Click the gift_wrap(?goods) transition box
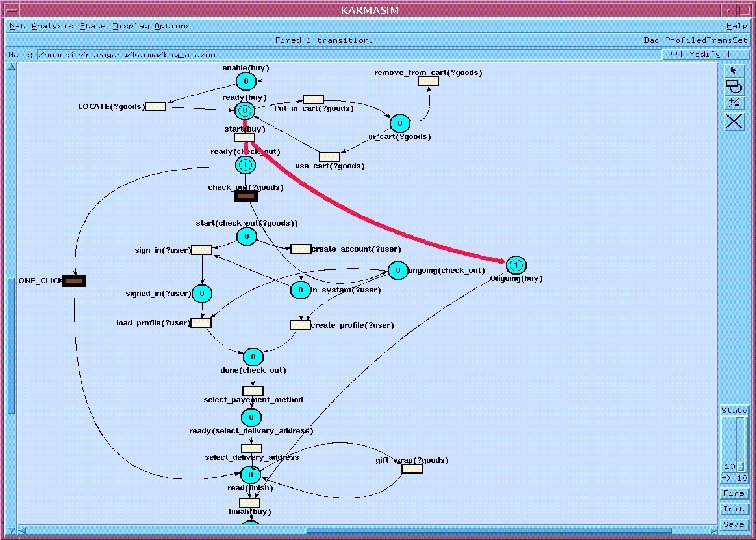 click(412, 469)
